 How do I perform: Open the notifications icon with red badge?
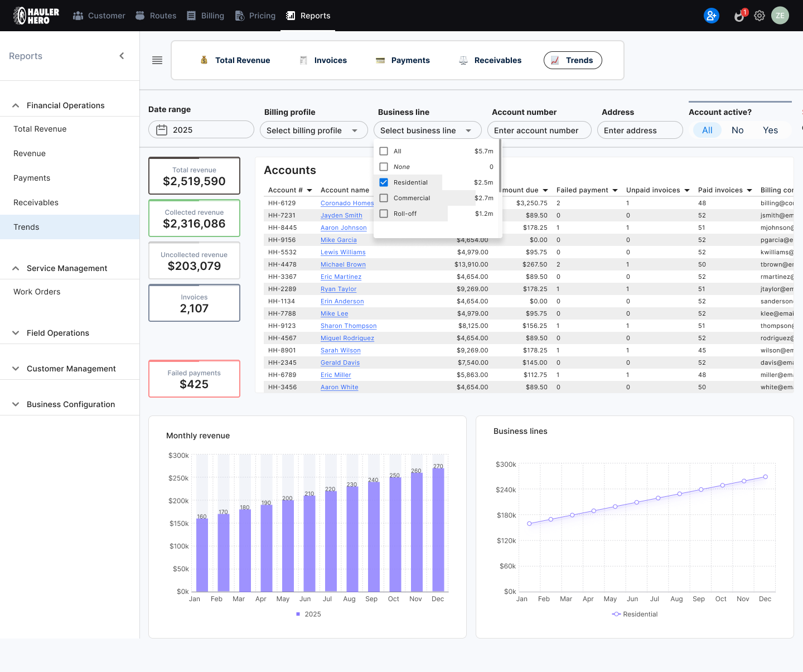pos(739,16)
